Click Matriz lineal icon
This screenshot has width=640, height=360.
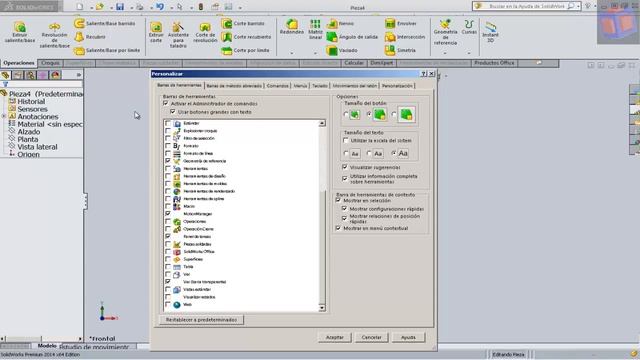315,24
